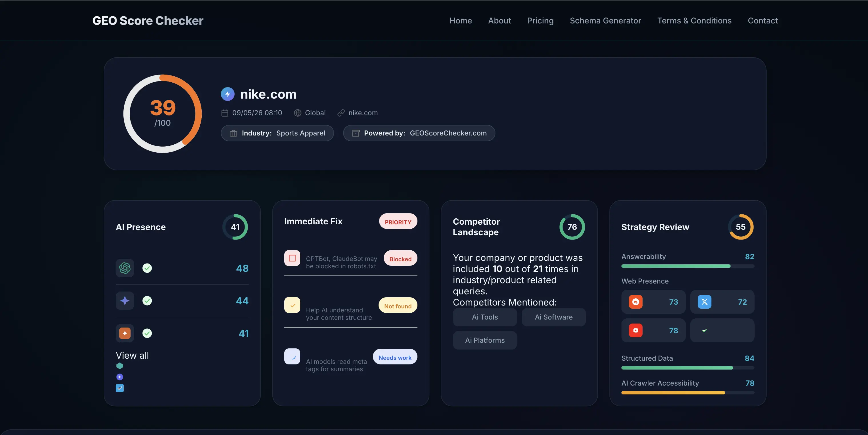This screenshot has height=435, width=868.
Task: Click the blue lightning bolt icon beside nike.com
Action: [x=227, y=94]
